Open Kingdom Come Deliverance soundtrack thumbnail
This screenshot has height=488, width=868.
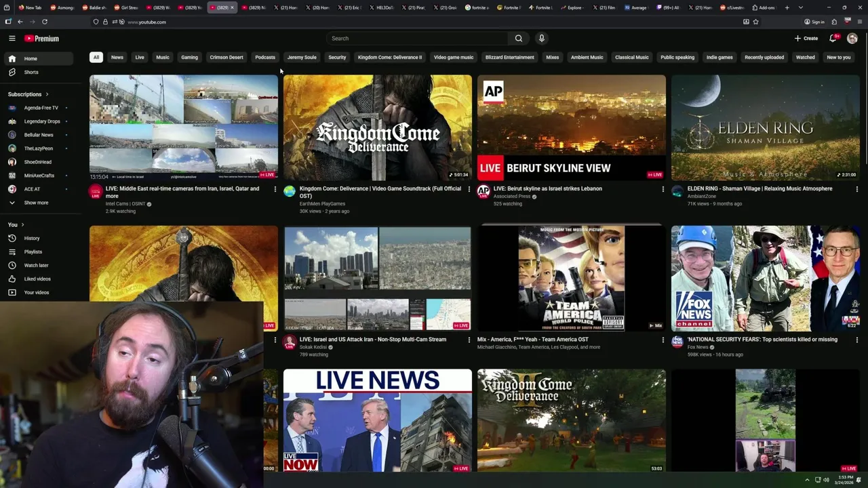click(x=378, y=127)
